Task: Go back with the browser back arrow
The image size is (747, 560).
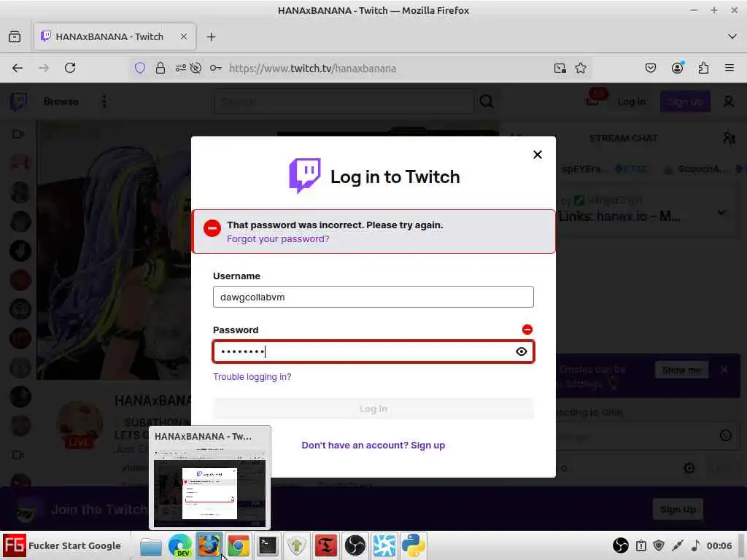Action: coord(18,68)
